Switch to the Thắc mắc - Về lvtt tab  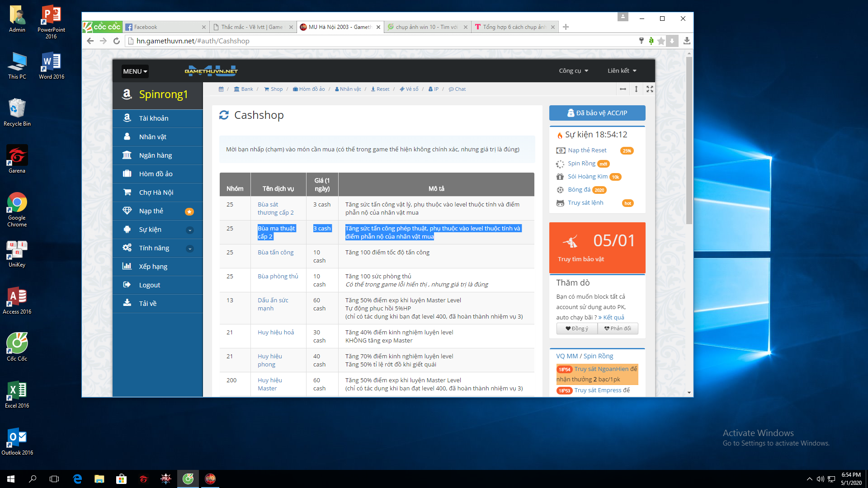pyautogui.click(x=251, y=27)
